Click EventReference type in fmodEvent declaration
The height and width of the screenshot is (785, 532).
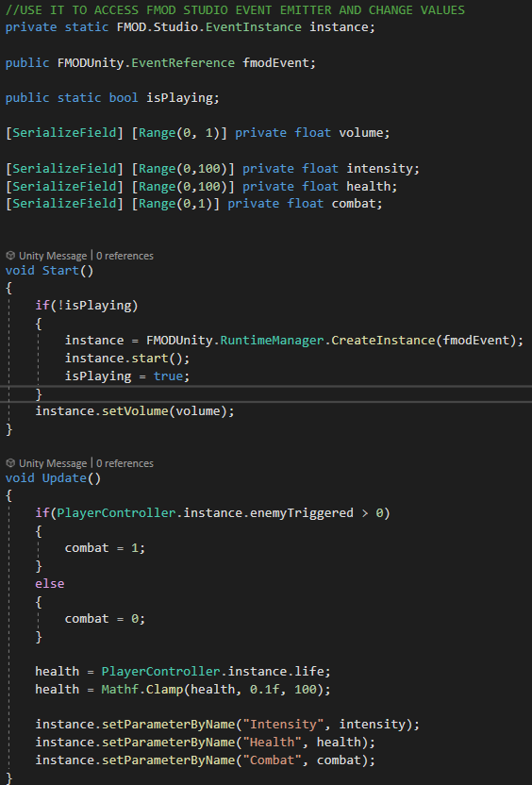183,62
